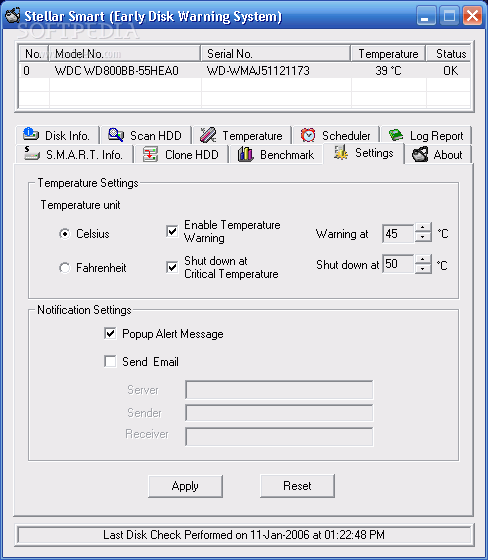This screenshot has width=488, height=560.
Task: Click the Receiver email input field
Action: coord(279,436)
